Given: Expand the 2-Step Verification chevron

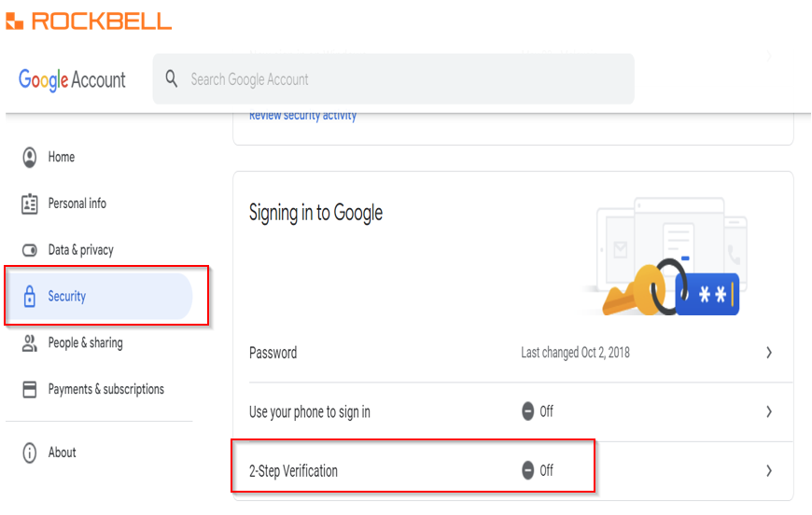Looking at the screenshot, I should tap(769, 471).
